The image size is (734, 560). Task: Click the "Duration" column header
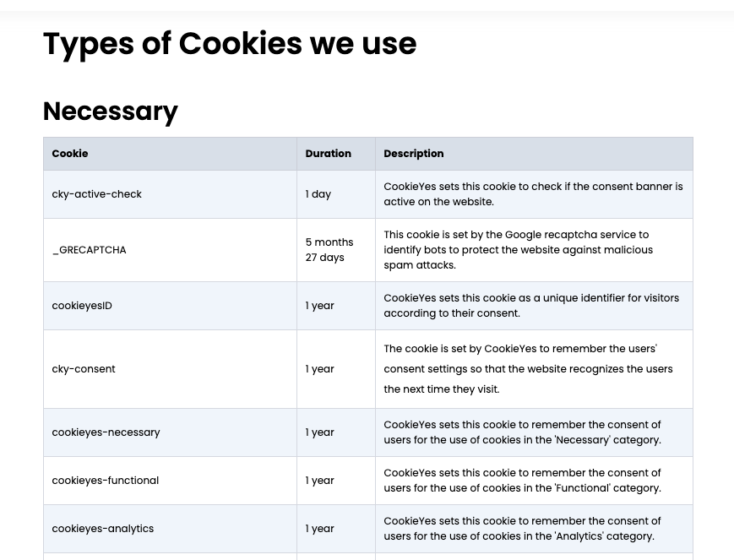pyautogui.click(x=328, y=154)
